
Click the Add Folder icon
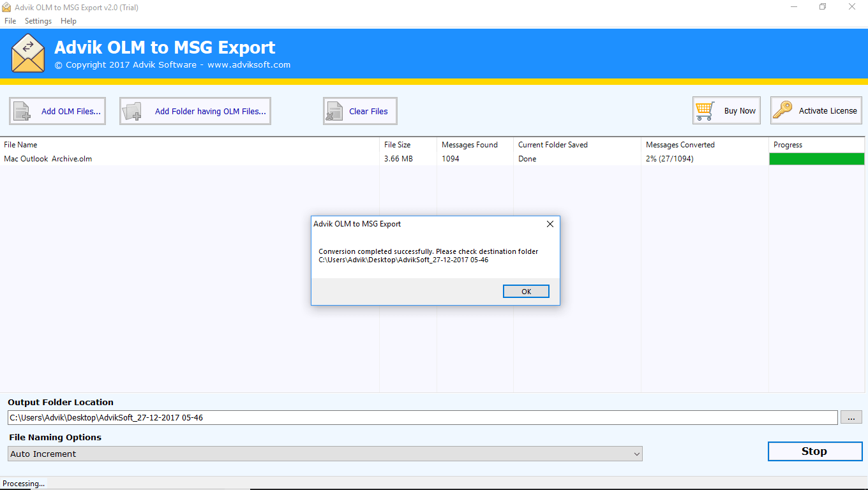[132, 111]
